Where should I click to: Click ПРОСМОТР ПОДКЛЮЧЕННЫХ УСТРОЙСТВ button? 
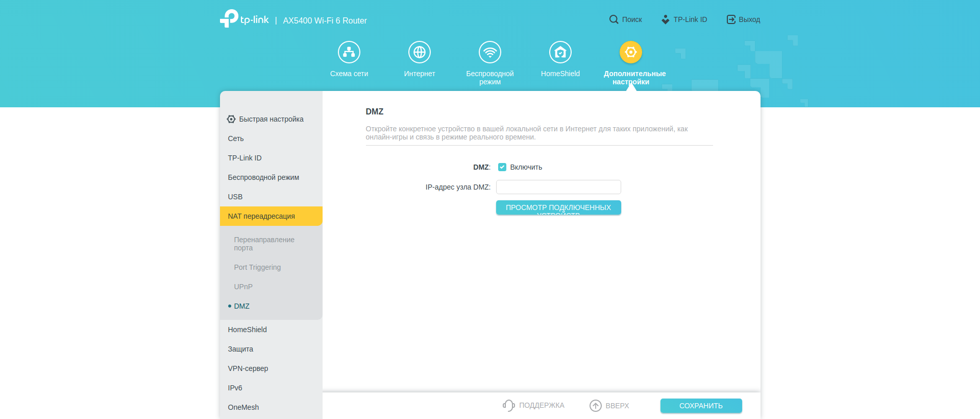coord(558,207)
